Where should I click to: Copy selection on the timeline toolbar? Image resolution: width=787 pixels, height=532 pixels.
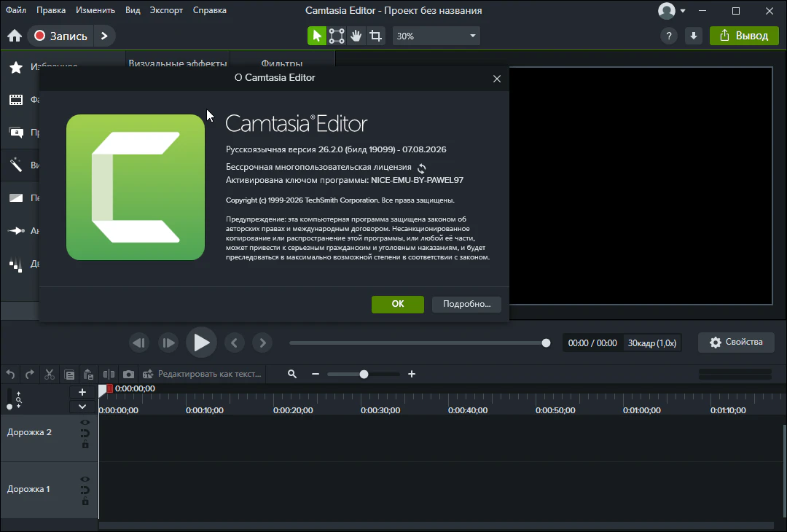(69, 375)
